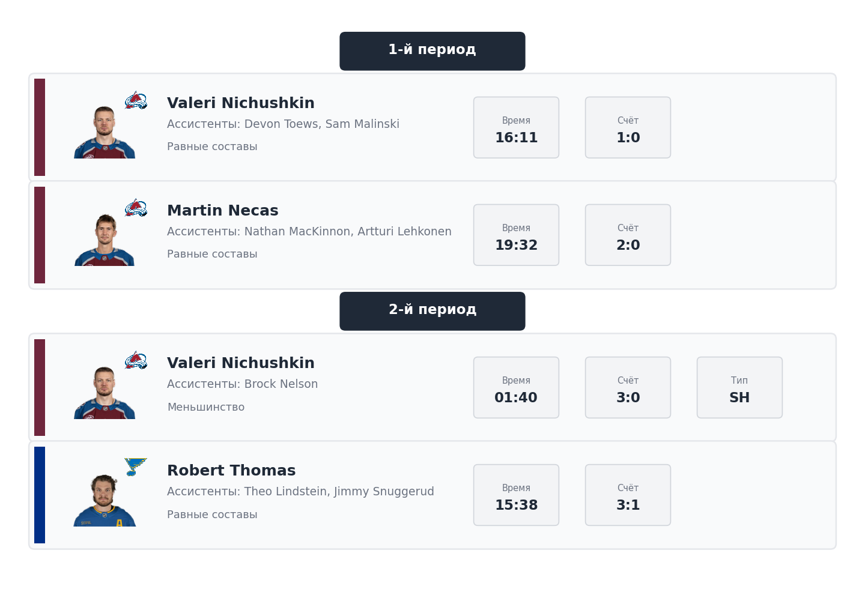Click maroon team color bar on Necas goal
This screenshot has width=865, height=616.
pyautogui.click(x=40, y=235)
